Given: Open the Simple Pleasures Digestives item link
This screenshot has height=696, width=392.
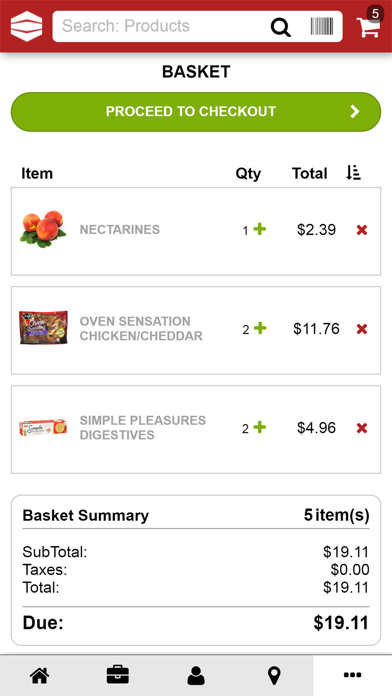Looking at the screenshot, I should tap(143, 427).
